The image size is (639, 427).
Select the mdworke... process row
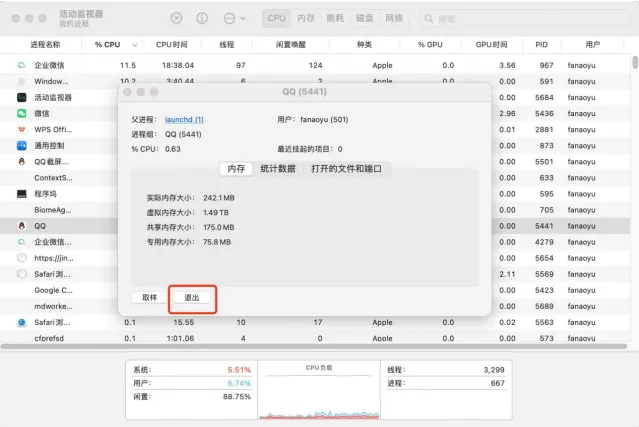(x=315, y=306)
